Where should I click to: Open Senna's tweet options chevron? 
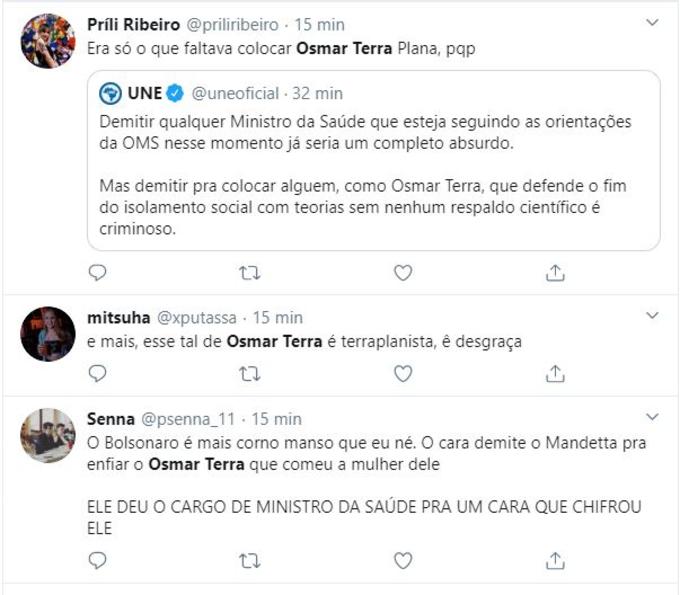[x=652, y=416]
